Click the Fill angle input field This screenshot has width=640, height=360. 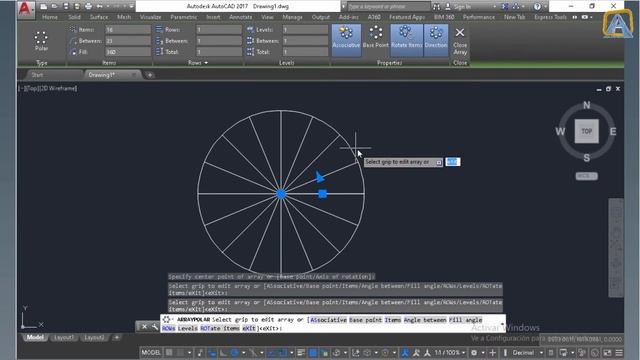(x=128, y=52)
